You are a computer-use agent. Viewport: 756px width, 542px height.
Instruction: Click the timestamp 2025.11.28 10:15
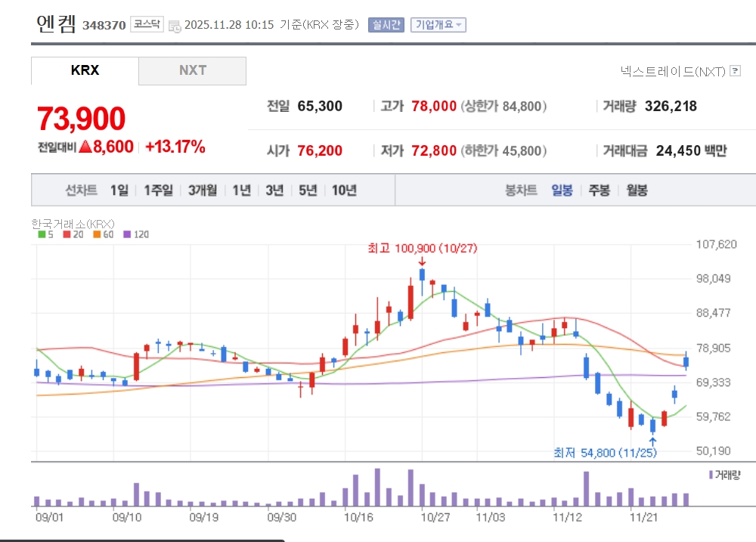(229, 25)
